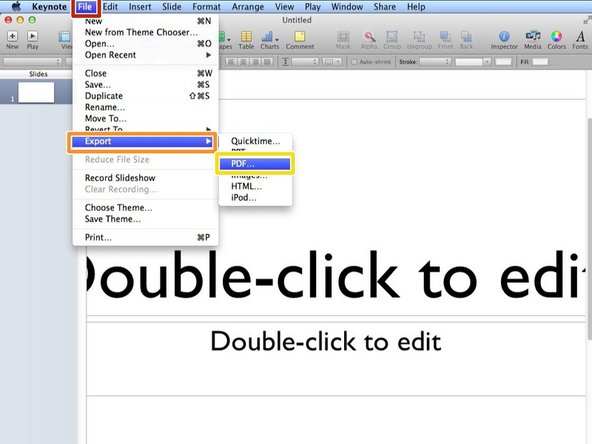Choose Save Theme... from the File menu
The image size is (592, 444).
[145, 219]
